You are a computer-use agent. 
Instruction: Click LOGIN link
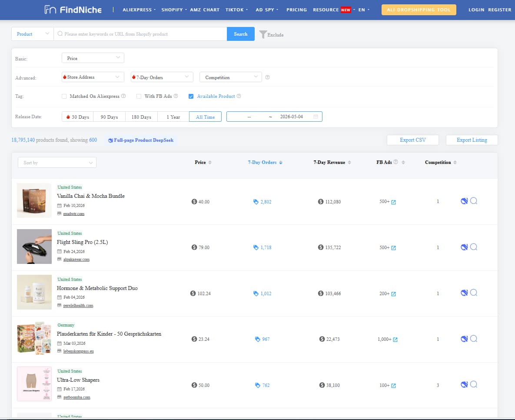tap(476, 10)
